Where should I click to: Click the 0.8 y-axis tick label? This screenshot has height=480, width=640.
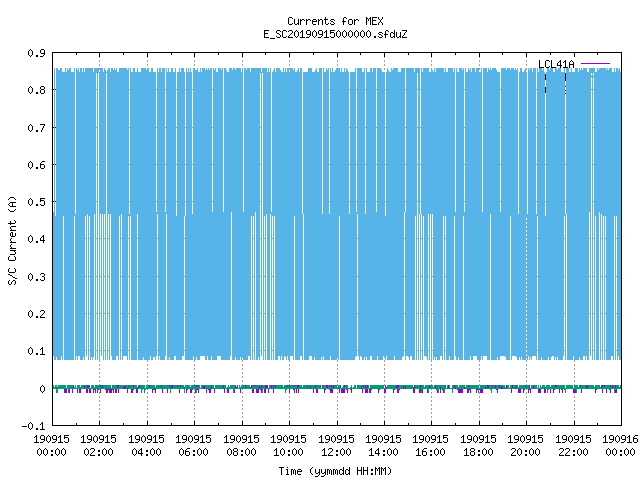(37, 90)
